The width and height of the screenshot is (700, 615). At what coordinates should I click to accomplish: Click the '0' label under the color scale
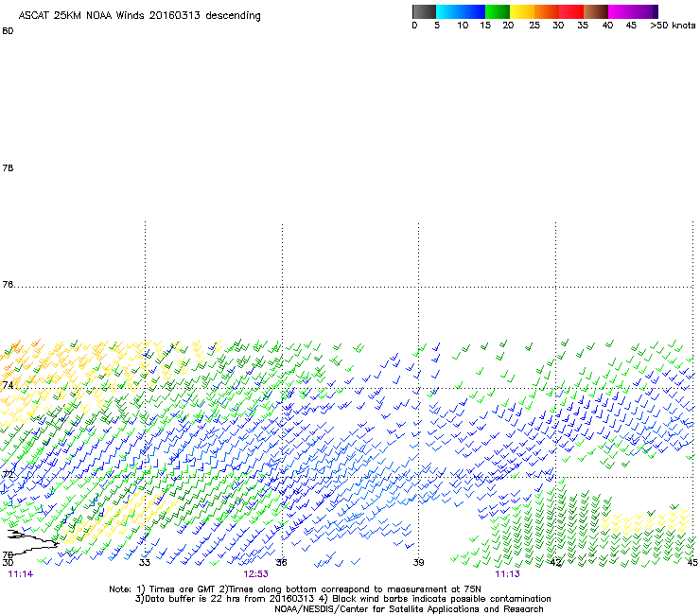pos(414,26)
